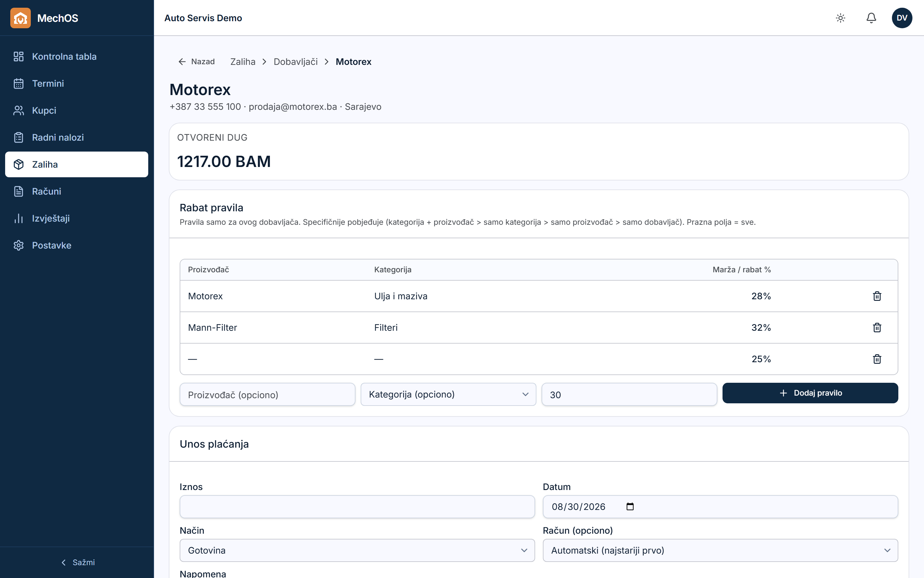Click the Dodaj pravilo button
924x578 pixels.
pos(810,393)
